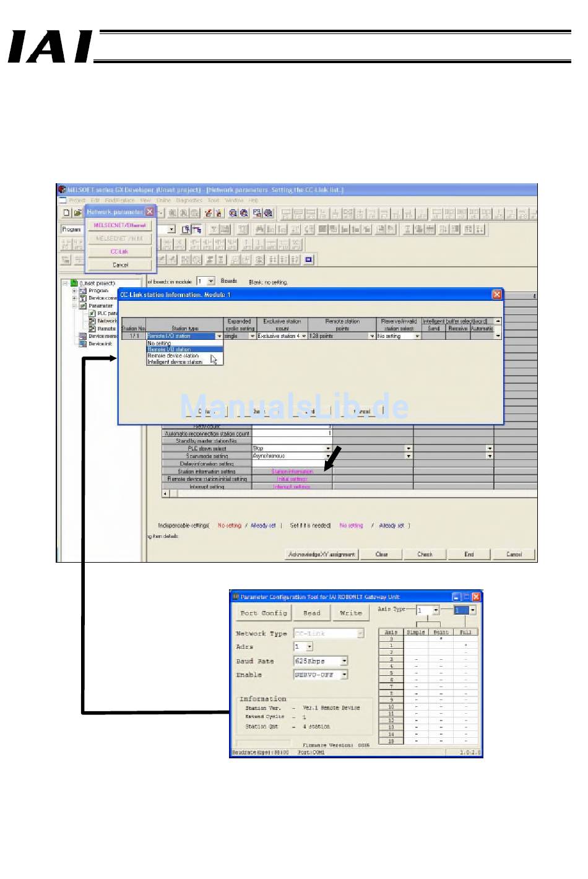Select 'Intelligent device station' in the list

pyautogui.click(x=184, y=362)
